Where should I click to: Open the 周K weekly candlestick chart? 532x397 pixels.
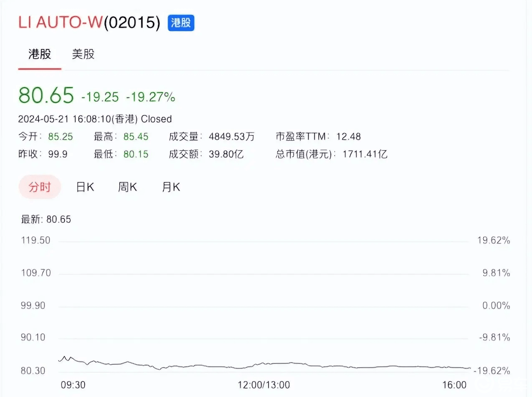(127, 187)
